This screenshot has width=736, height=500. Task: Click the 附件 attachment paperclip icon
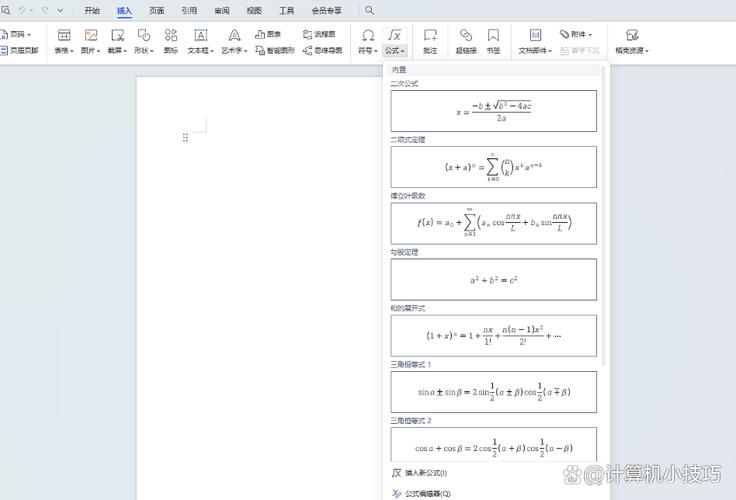click(x=565, y=34)
